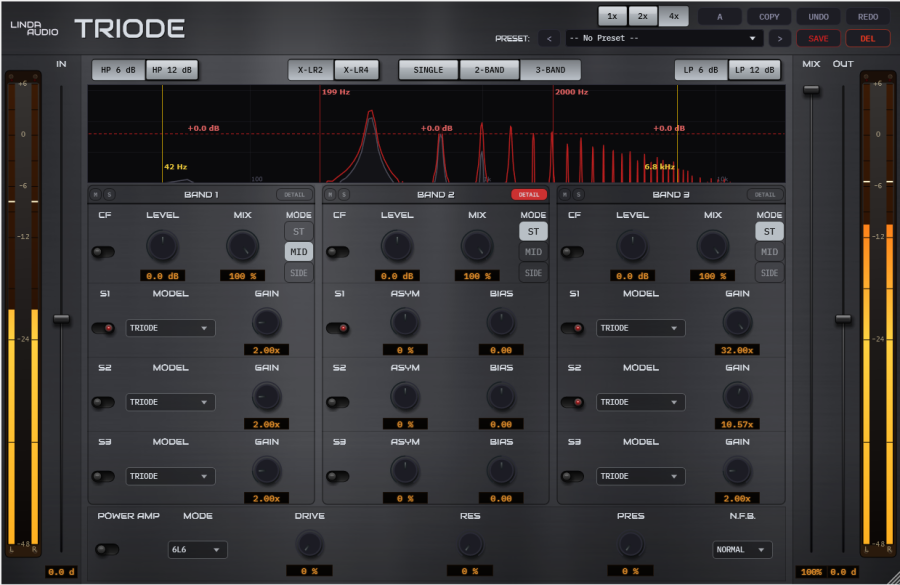Switch to SINGLE band mode
900x585 pixels.
pyautogui.click(x=429, y=70)
